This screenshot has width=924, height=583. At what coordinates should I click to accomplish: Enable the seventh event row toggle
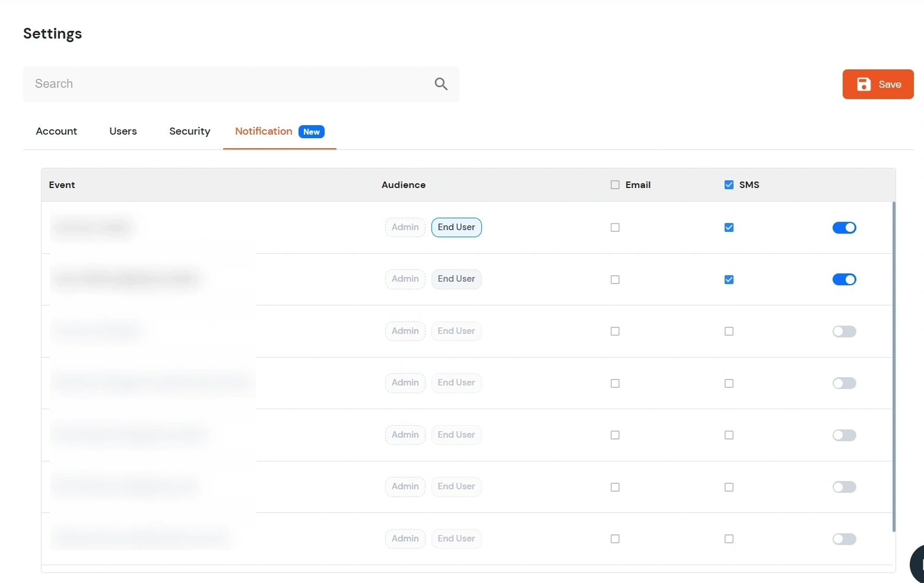pyautogui.click(x=844, y=539)
